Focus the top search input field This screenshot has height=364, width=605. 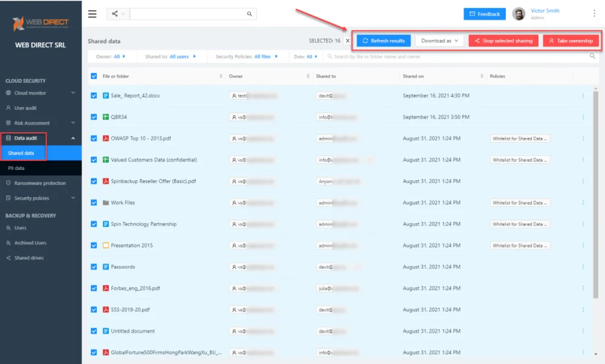(188, 14)
